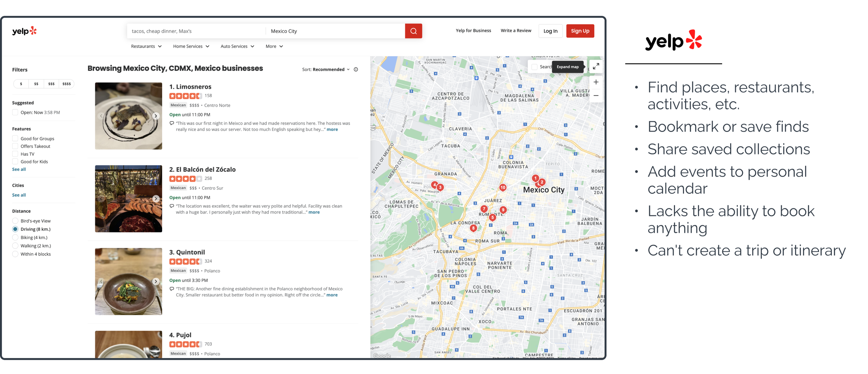This screenshot has width=868, height=374.
Task: Select map pin number 5
Action: coord(492,218)
